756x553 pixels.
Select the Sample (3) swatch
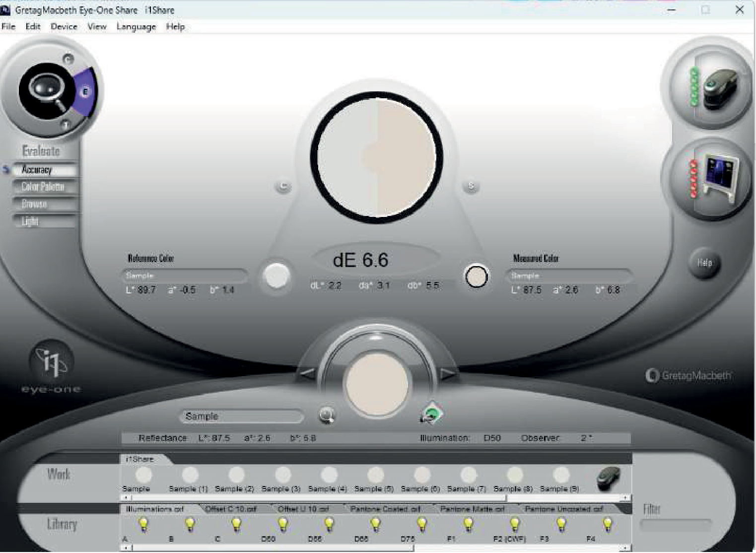(x=283, y=475)
